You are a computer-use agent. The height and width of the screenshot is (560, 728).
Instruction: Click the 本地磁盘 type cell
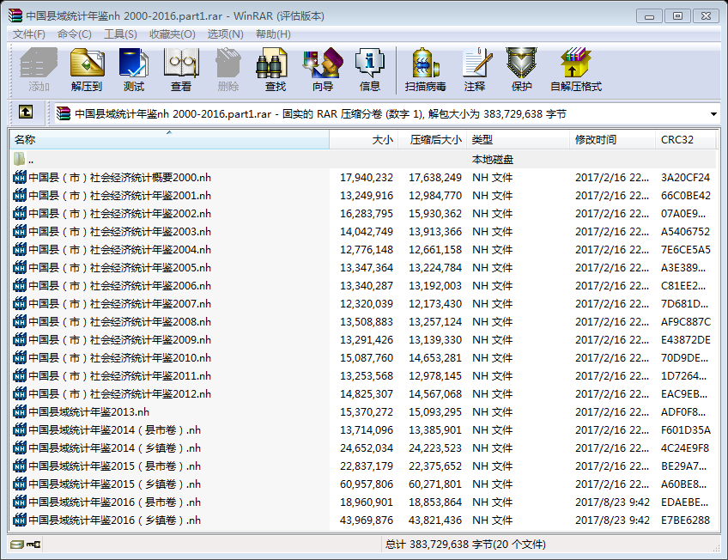[x=493, y=160]
